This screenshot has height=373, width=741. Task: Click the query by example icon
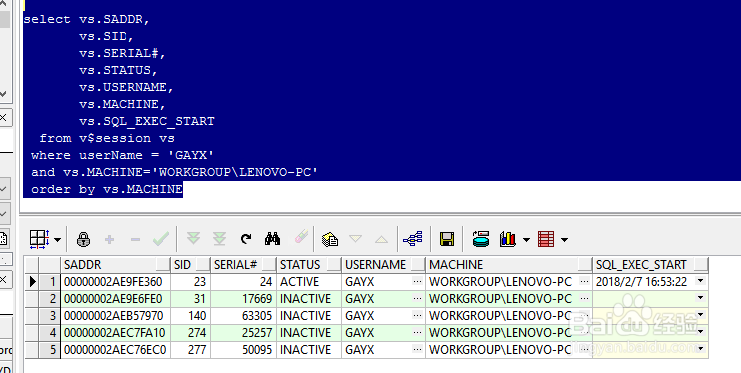tap(330, 239)
